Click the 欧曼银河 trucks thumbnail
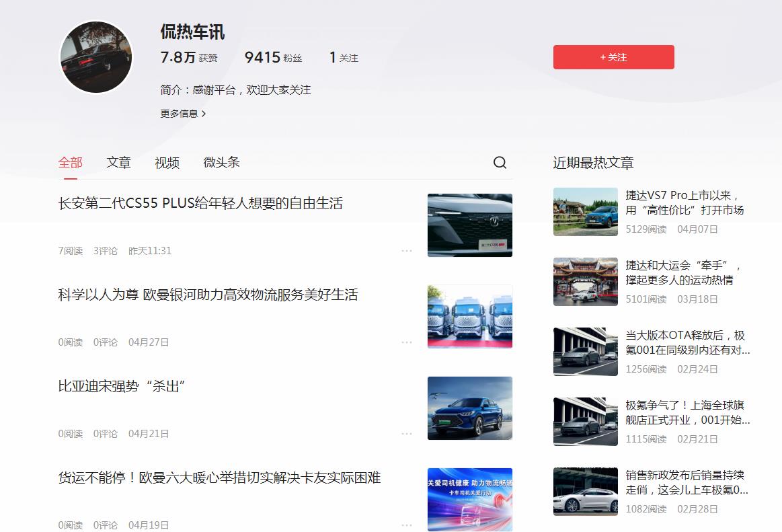Viewport: 782px width, 532px height. [x=470, y=316]
